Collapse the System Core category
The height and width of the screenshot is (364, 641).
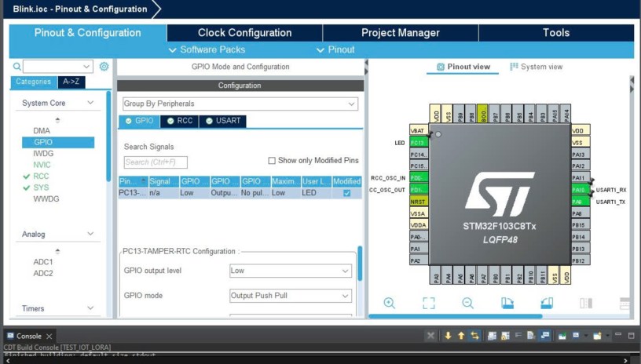pyautogui.click(x=90, y=103)
